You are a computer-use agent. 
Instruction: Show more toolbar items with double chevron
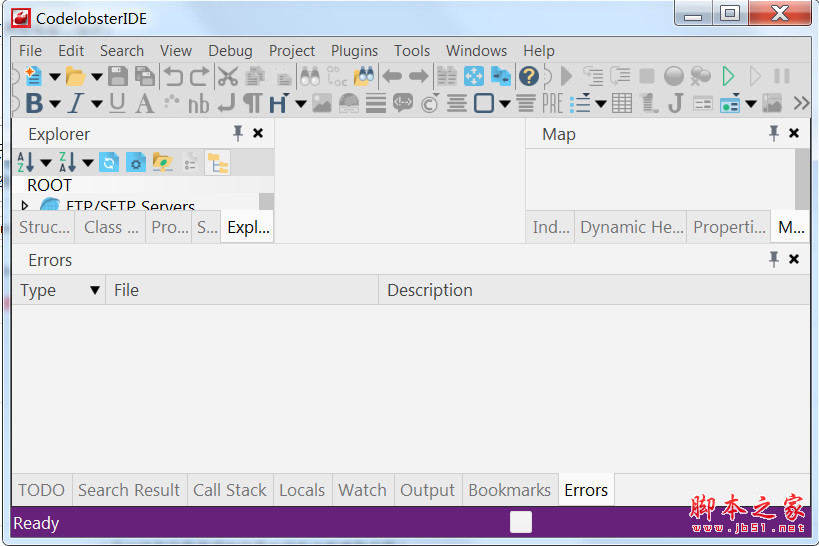click(x=801, y=103)
